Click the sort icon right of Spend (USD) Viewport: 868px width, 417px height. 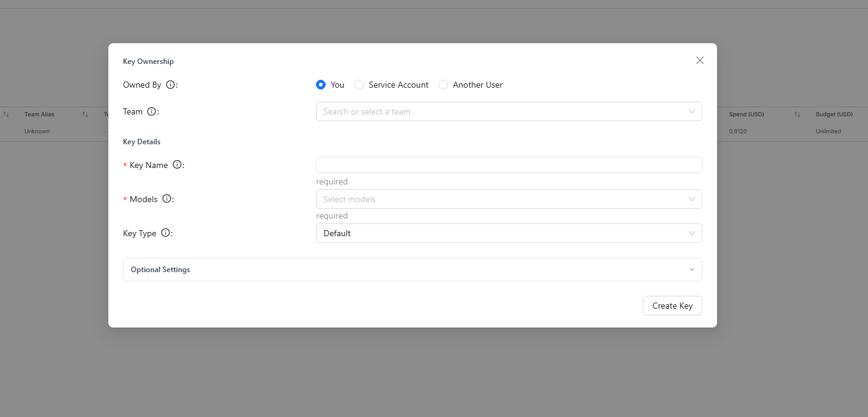point(797,114)
